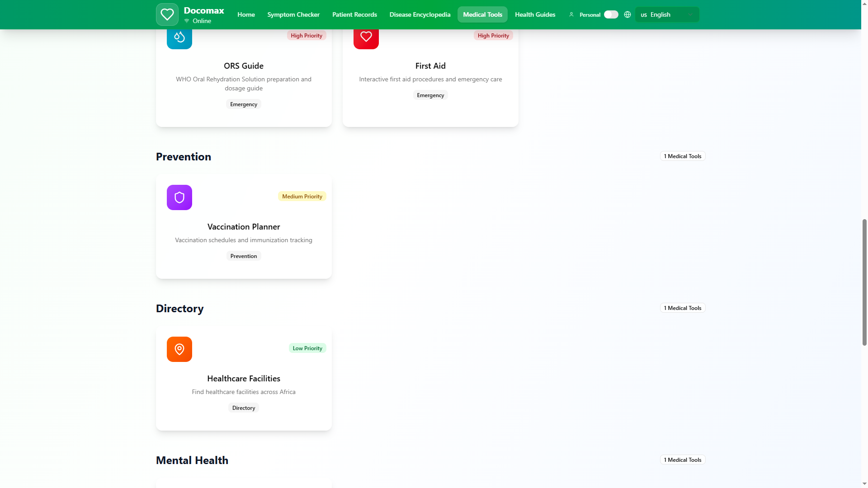
Task: Click the Online wifi status icon
Action: pos(187,21)
